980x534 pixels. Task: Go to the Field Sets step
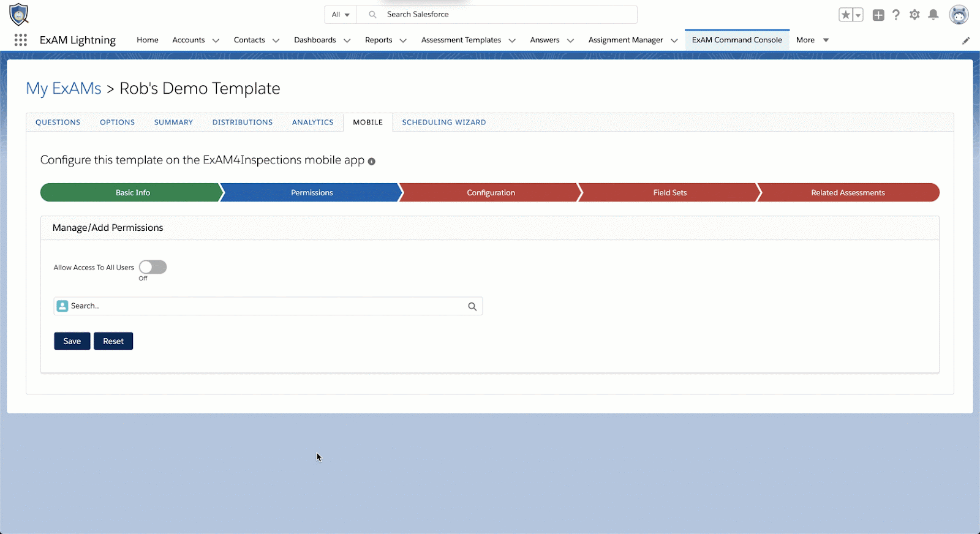coord(670,192)
